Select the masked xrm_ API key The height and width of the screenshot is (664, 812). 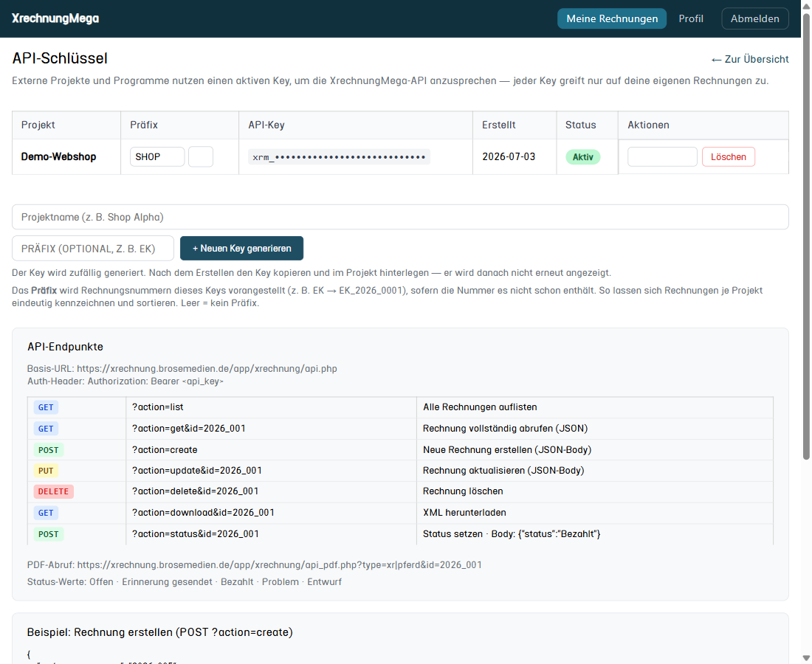[x=339, y=157]
